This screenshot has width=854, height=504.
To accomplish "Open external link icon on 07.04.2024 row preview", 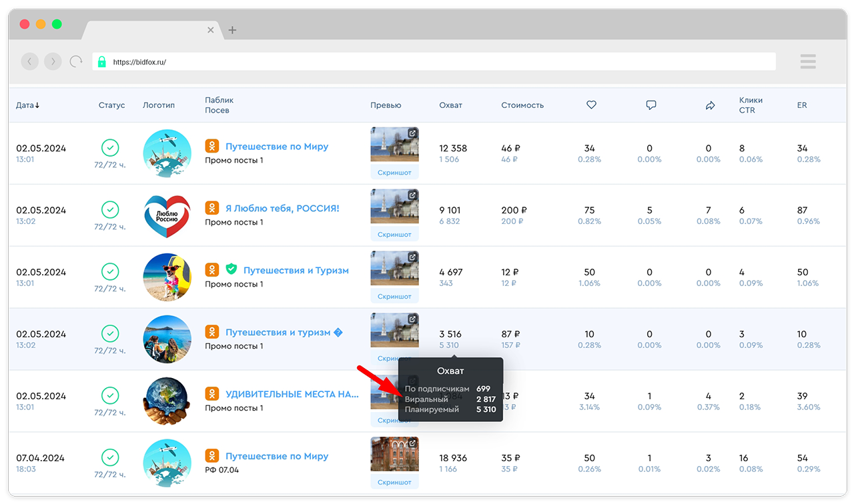I will (x=412, y=443).
